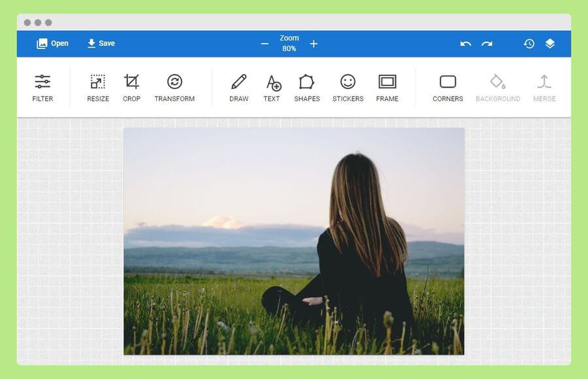Click the photo on the canvas

pyautogui.click(x=294, y=241)
